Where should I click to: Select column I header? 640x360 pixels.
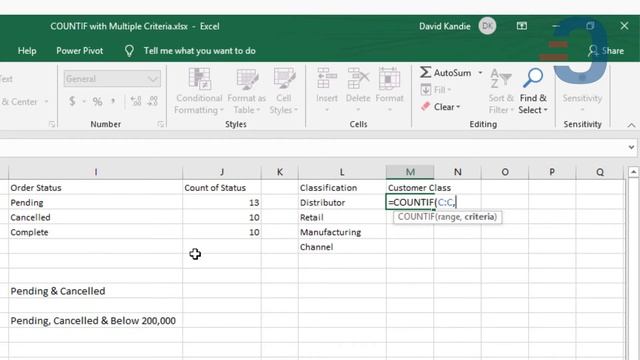coord(96,172)
